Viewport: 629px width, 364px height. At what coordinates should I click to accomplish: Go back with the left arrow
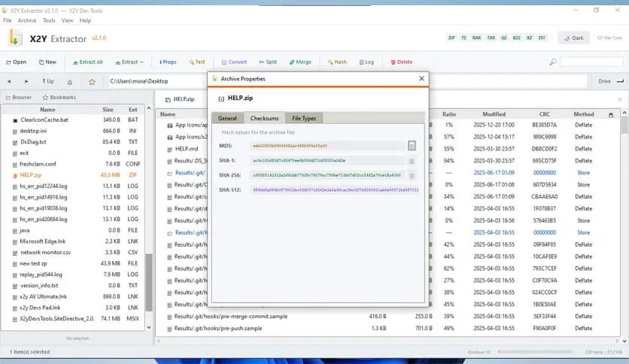[9, 81]
